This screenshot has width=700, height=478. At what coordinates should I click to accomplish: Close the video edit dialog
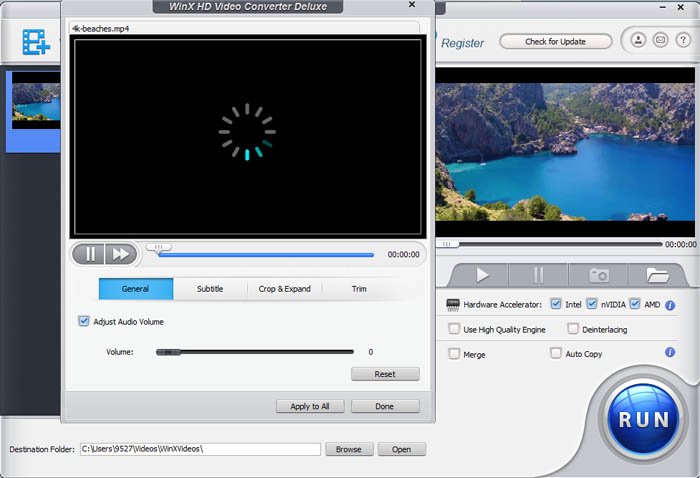tap(412, 4)
